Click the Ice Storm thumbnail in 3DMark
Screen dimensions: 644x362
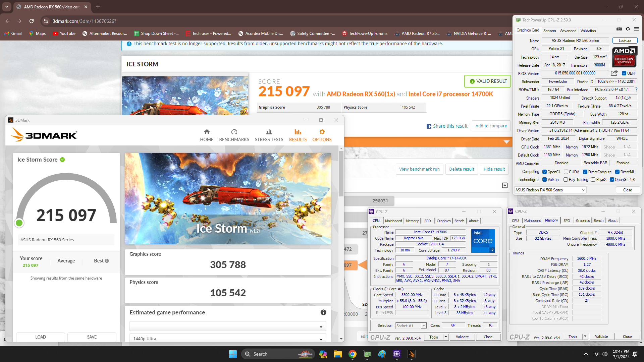click(228, 199)
